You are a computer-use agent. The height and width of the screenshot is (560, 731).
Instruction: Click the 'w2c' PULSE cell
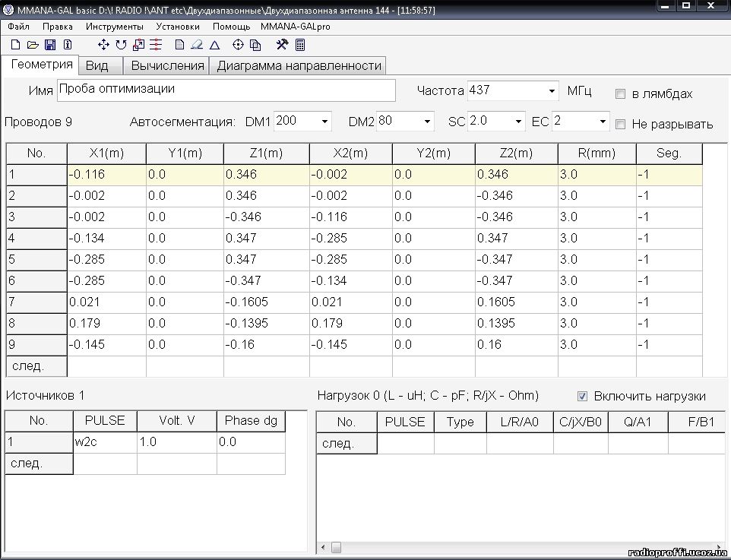[x=106, y=442]
